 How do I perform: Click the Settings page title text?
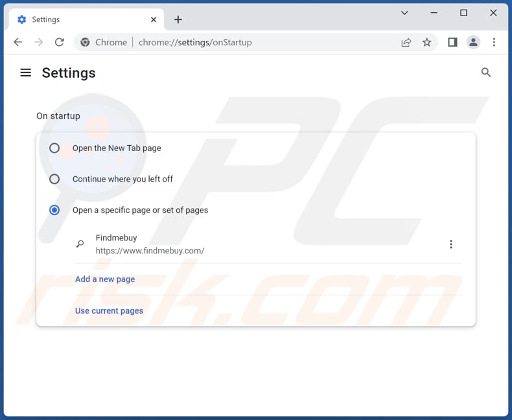69,73
